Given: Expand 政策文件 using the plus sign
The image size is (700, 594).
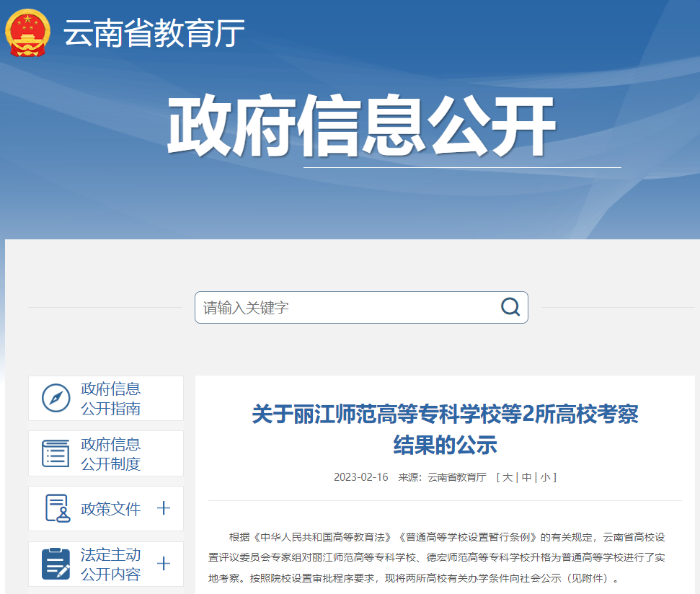Looking at the screenshot, I should coord(164,508).
